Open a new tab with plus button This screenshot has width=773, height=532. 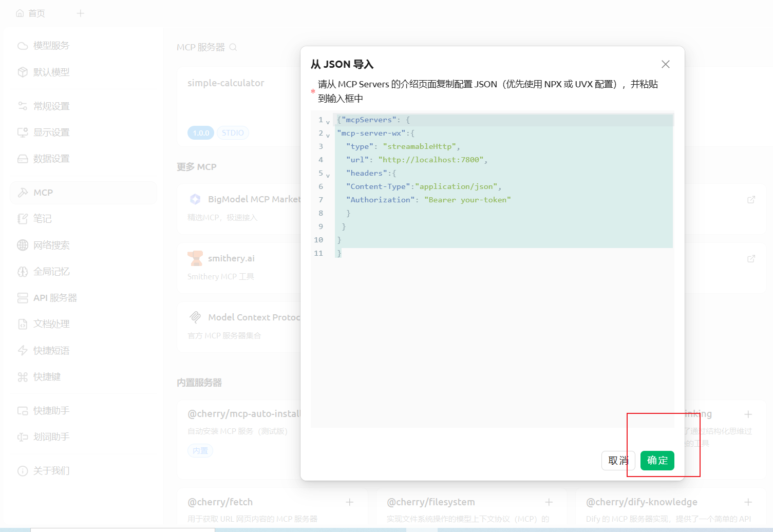tap(81, 13)
